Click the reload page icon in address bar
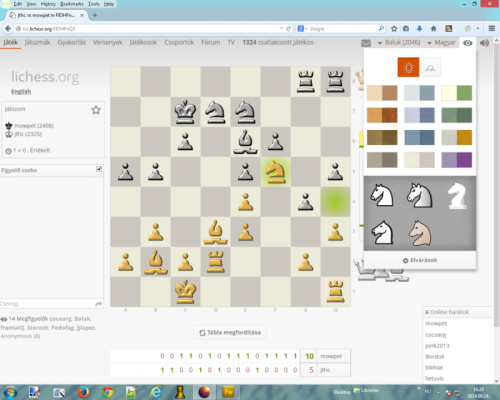 [x=288, y=29]
